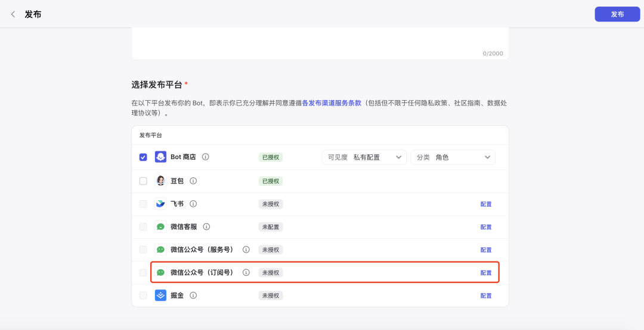This screenshot has width=644, height=330.
Task: Check the 掘金 platform checkbox
Action: [143, 296]
